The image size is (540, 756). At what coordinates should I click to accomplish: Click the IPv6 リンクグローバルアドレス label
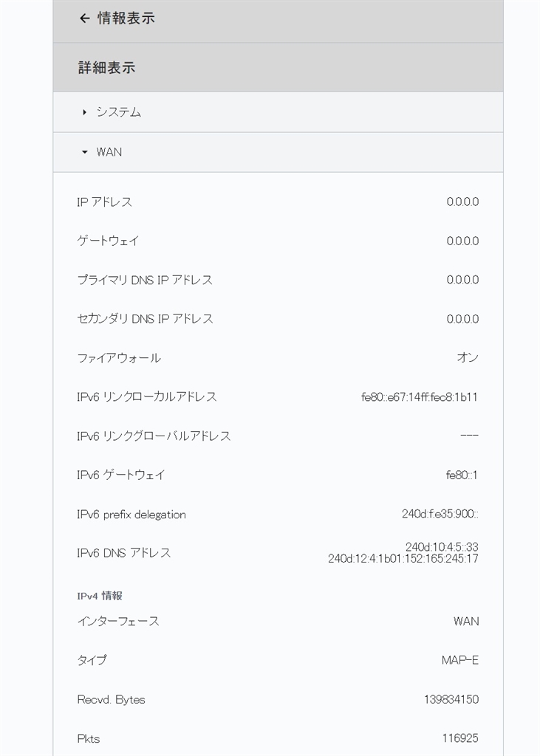[154, 436]
